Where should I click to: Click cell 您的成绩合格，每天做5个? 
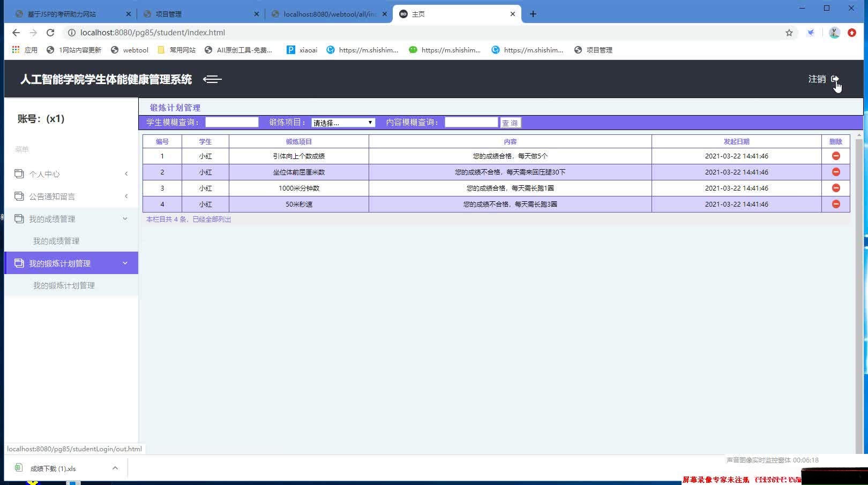coord(510,156)
